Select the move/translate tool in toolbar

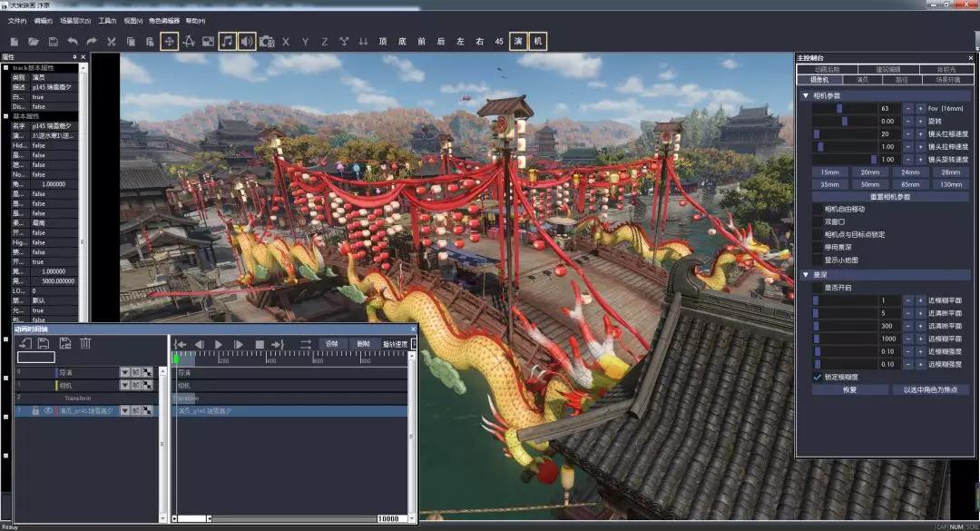pos(169,42)
